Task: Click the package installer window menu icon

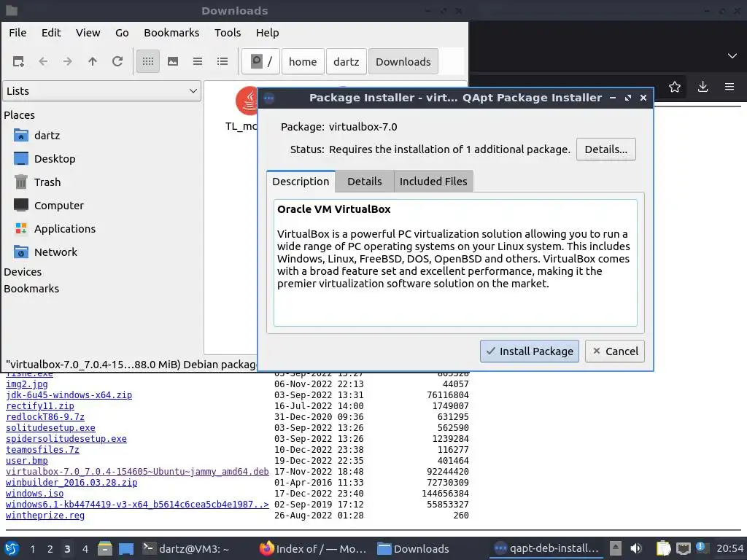Action: 269,98
